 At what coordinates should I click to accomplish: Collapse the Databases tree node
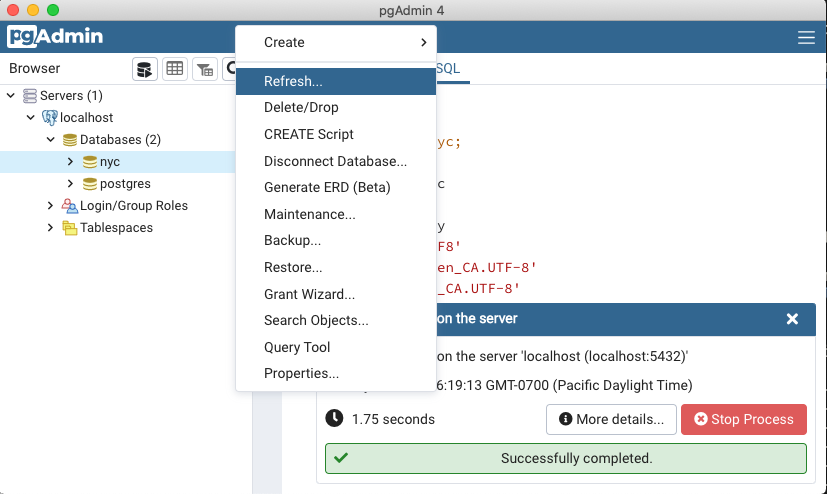coord(51,140)
